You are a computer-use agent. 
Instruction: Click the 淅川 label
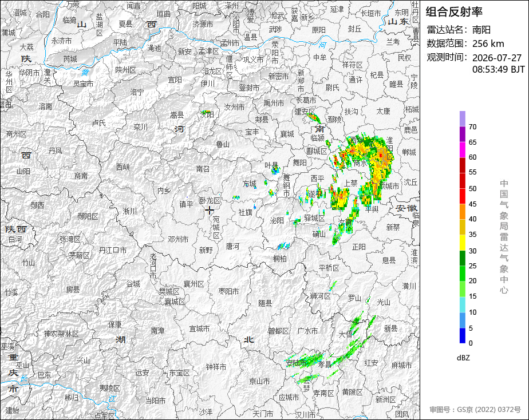click(x=130, y=211)
